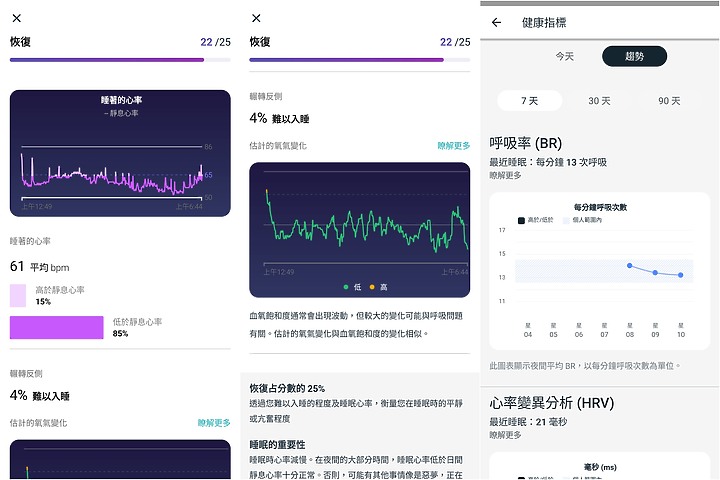Click the 個人範圍內 legend square
720x480 pixels.
[x=566, y=220]
